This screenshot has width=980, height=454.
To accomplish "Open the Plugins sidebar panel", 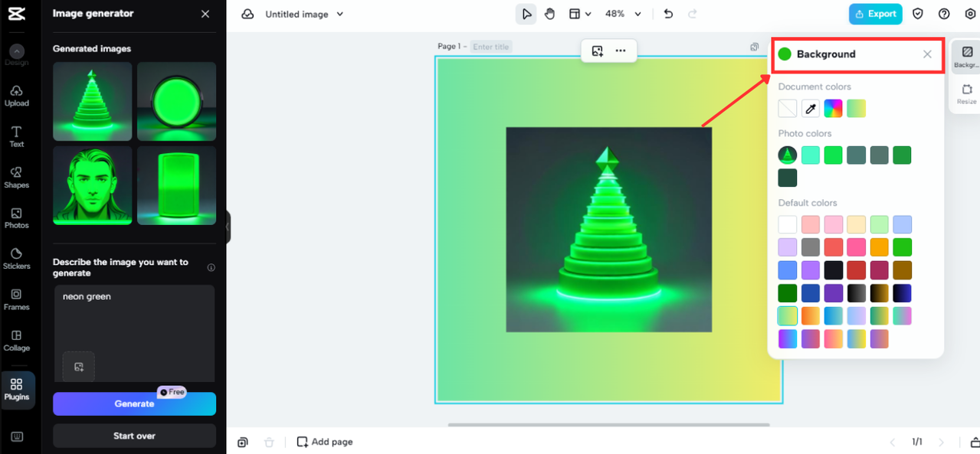I will coord(17,389).
